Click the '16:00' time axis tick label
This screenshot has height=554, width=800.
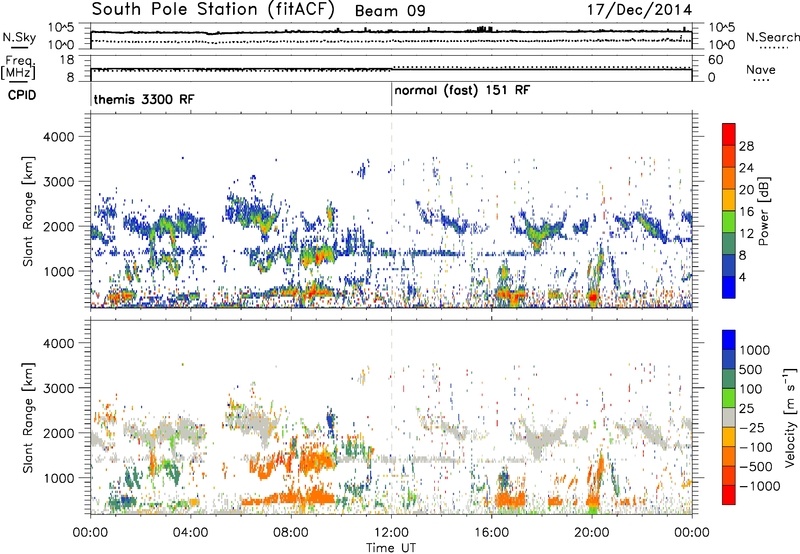(491, 533)
